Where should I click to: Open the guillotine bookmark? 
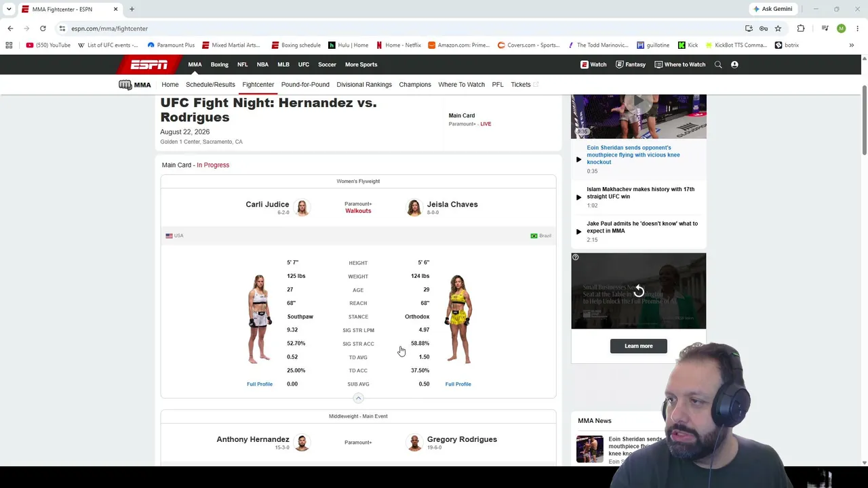pos(653,45)
